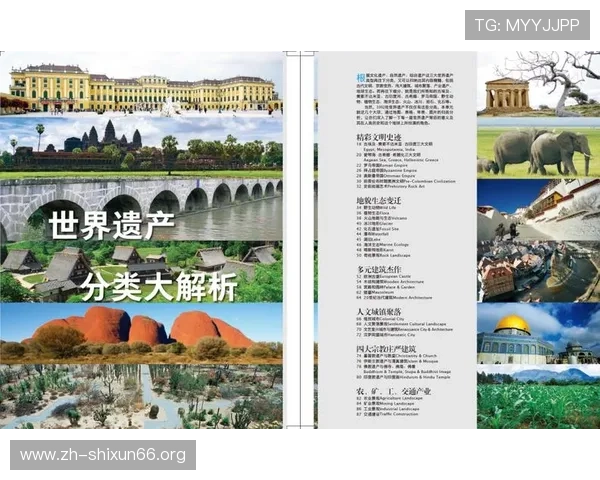The width and height of the screenshot is (600, 480).
Task: Click the subtitle text 分类大解析
Action: tap(159, 287)
